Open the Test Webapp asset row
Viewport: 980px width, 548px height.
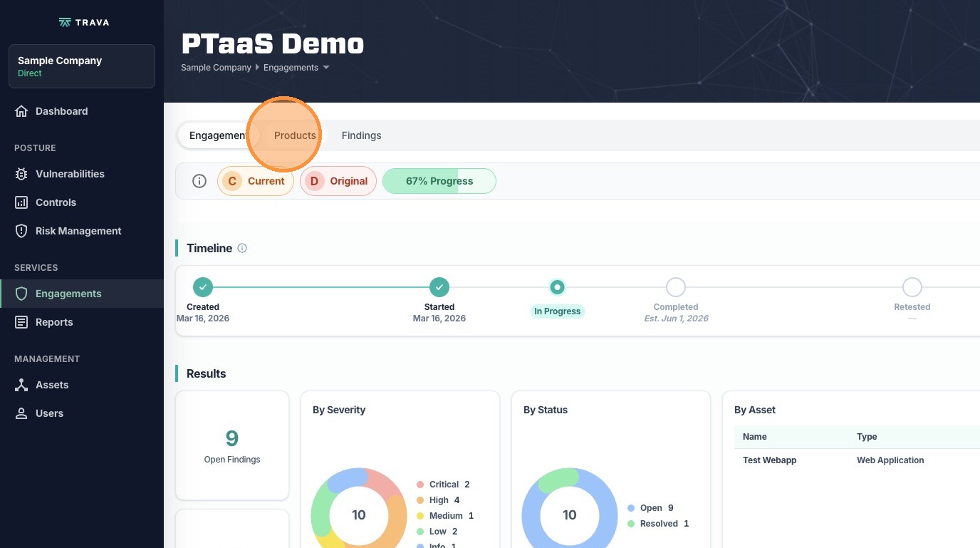[770, 460]
